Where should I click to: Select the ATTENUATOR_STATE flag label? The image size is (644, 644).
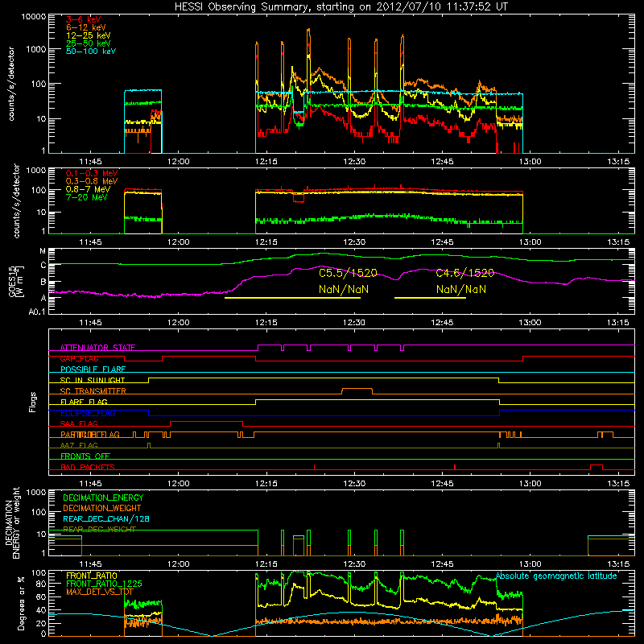point(97,348)
